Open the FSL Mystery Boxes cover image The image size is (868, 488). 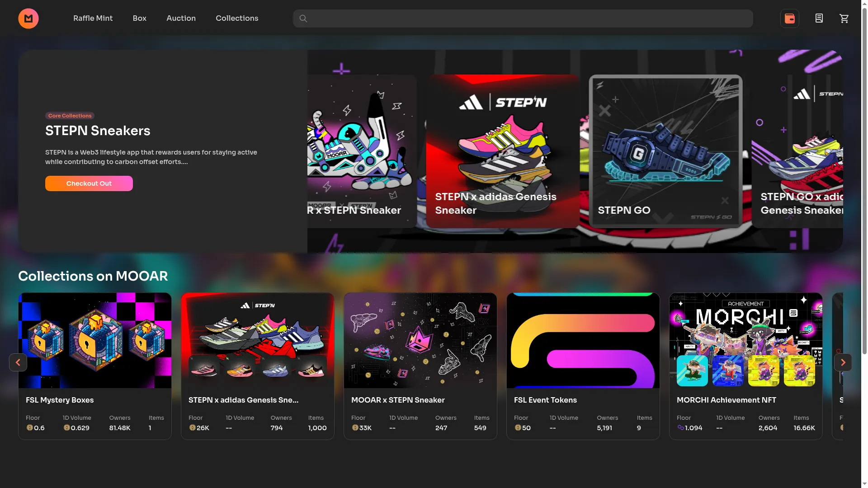click(95, 340)
